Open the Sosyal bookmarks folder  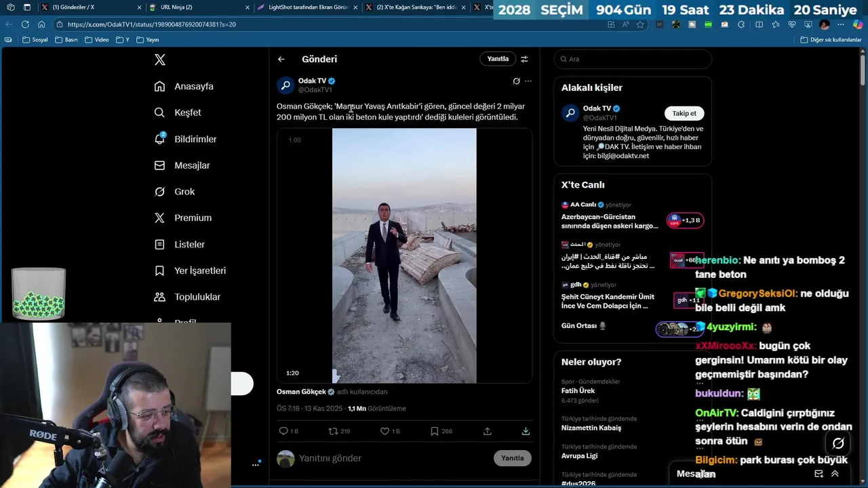pyautogui.click(x=35, y=40)
